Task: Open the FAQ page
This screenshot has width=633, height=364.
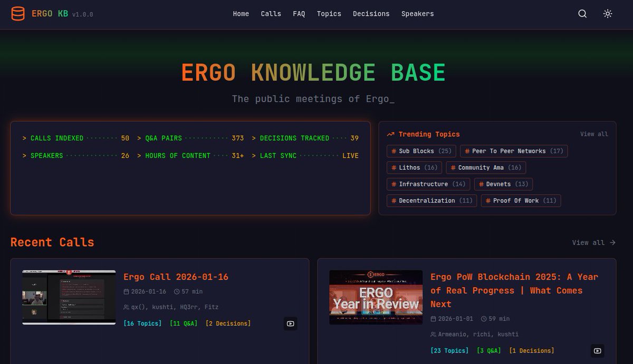Action: [299, 14]
